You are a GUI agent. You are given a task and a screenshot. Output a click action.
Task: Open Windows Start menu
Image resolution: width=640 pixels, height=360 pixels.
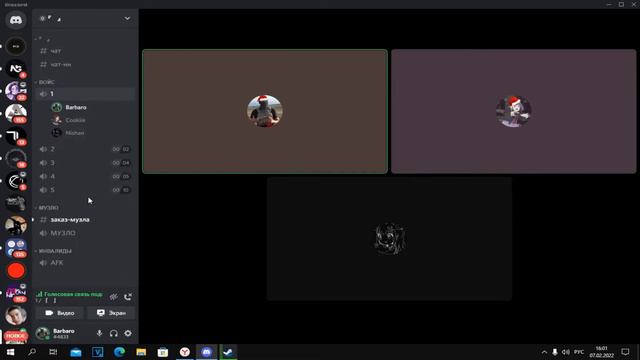tap(10, 352)
